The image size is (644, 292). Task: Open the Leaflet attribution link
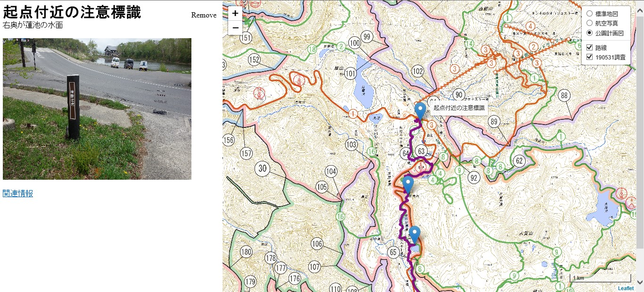[x=626, y=288]
